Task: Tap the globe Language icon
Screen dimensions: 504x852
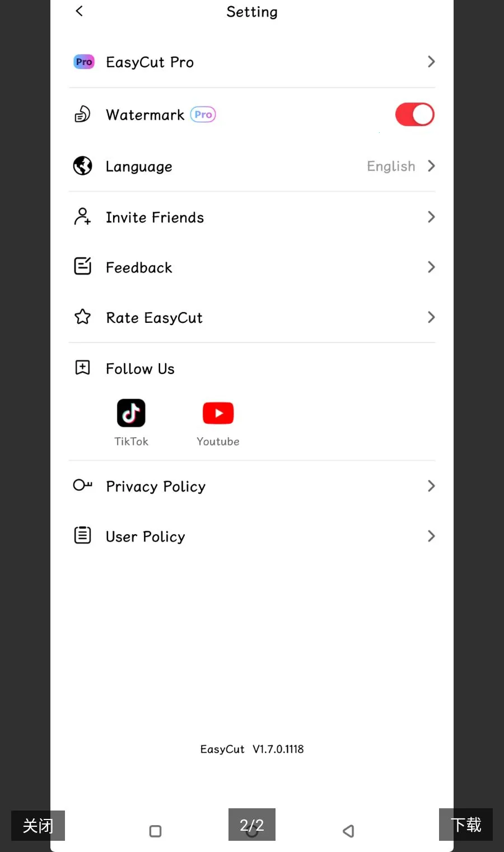Action: point(83,166)
